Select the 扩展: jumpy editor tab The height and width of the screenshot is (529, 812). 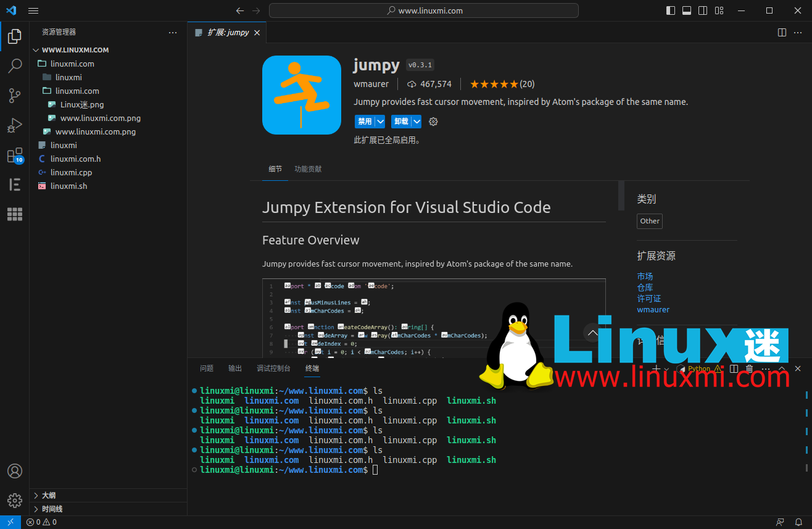point(227,33)
